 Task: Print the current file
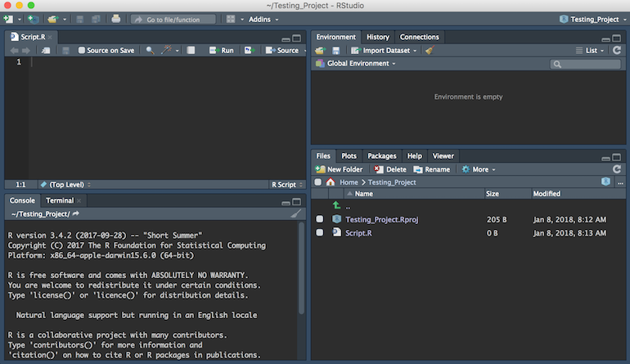(115, 19)
